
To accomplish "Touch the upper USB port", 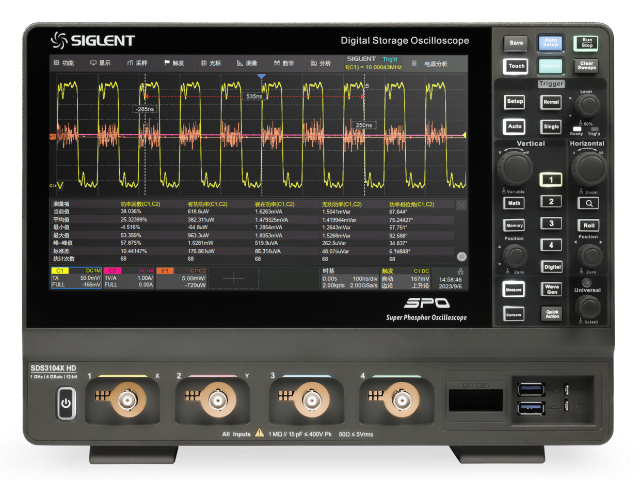I will tap(531, 389).
